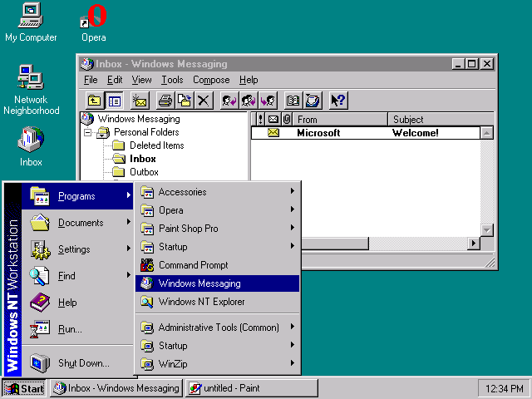Screen dimensions: 532x399
Task: Select the Inbox folder in the tree
Action: pos(142,159)
